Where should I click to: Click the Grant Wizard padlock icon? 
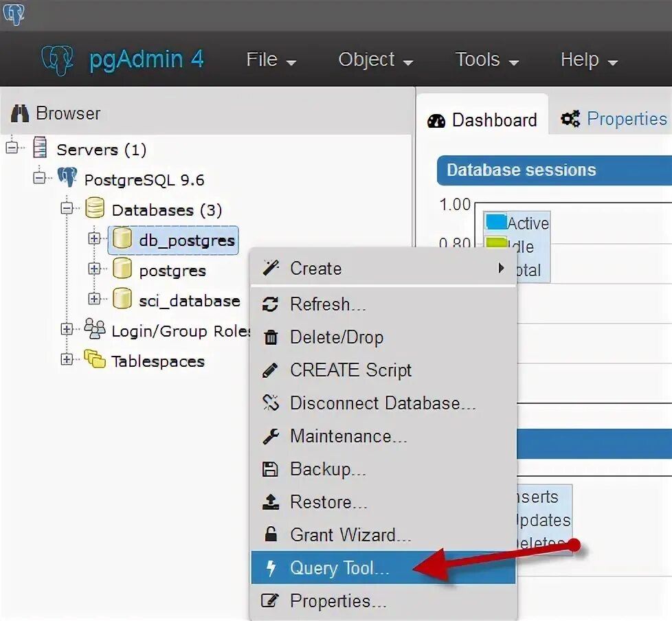(x=271, y=534)
